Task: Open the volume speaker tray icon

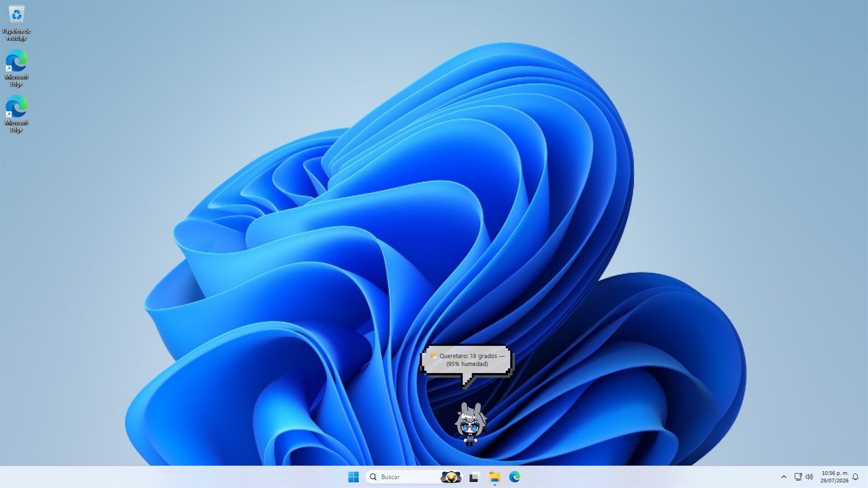Action: [x=809, y=477]
